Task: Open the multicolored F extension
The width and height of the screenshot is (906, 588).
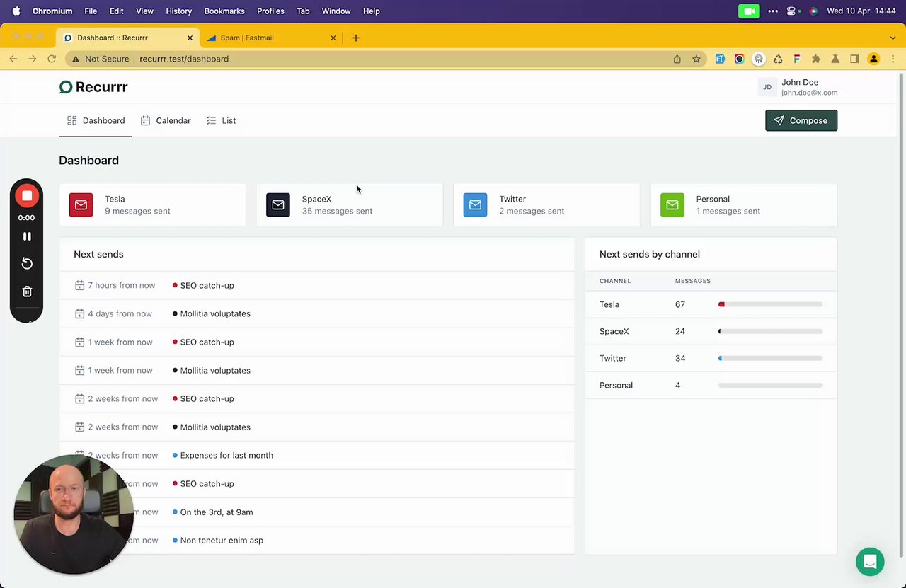Action: click(797, 59)
